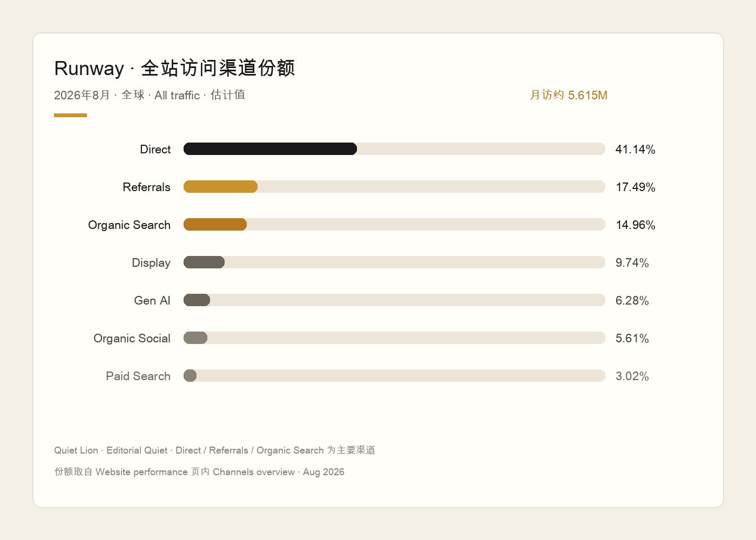Select the 6.28% value
This screenshot has width=756, height=540.
632,301
